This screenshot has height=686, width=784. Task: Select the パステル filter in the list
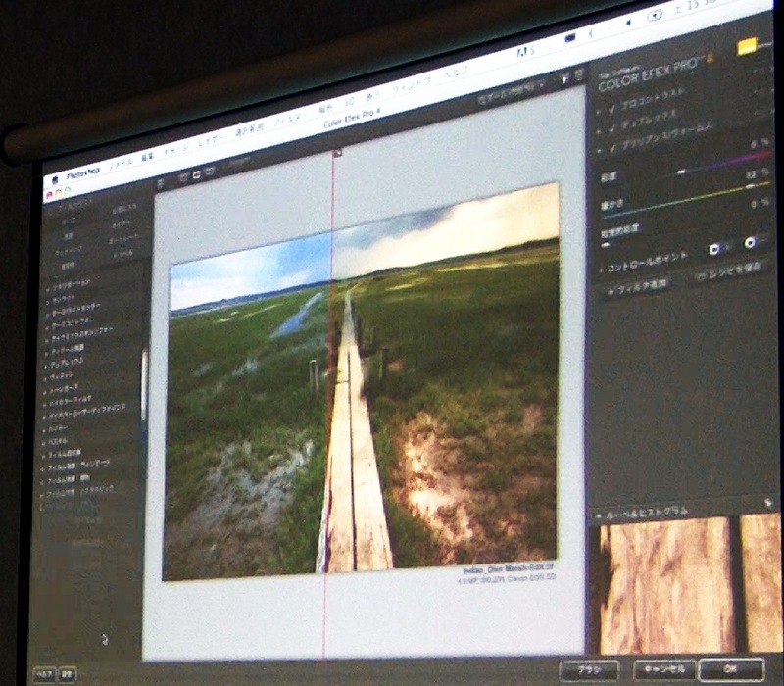57,442
